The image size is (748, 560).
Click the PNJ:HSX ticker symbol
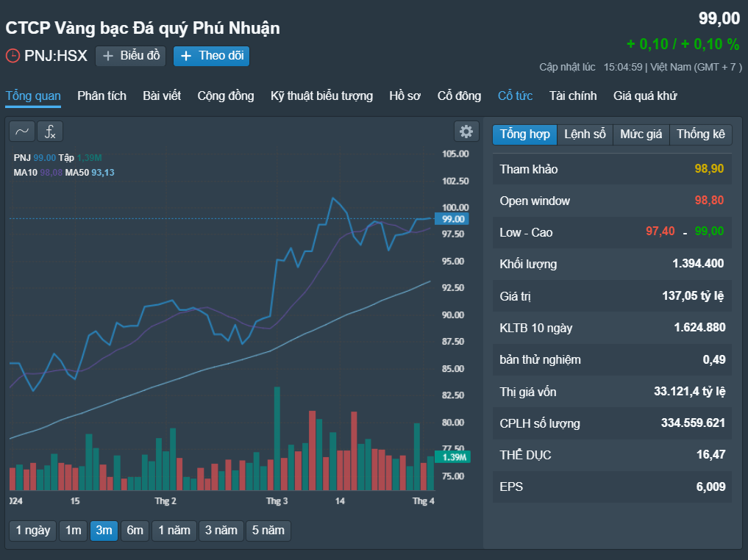coord(56,56)
